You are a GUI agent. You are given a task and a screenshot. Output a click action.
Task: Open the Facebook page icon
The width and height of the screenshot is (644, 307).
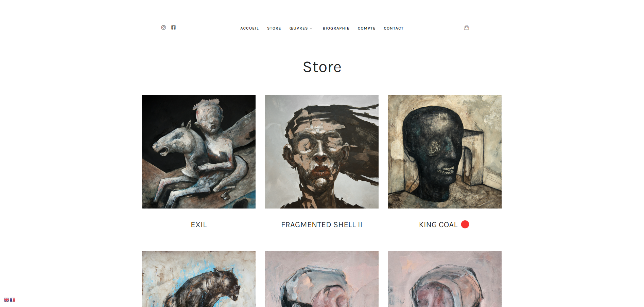click(x=173, y=28)
